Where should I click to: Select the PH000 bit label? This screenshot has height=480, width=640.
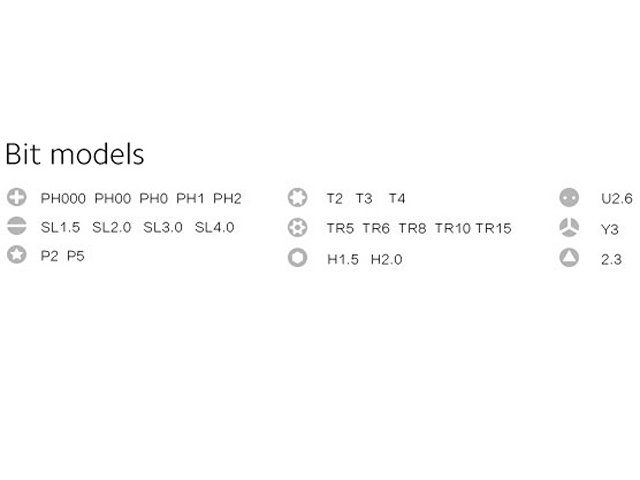click(x=63, y=199)
